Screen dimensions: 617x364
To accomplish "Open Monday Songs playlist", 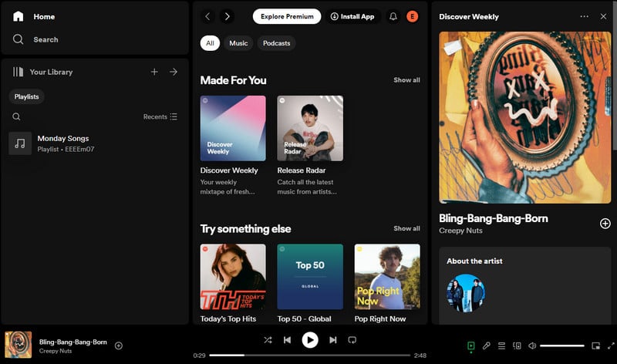I will tap(94, 143).
